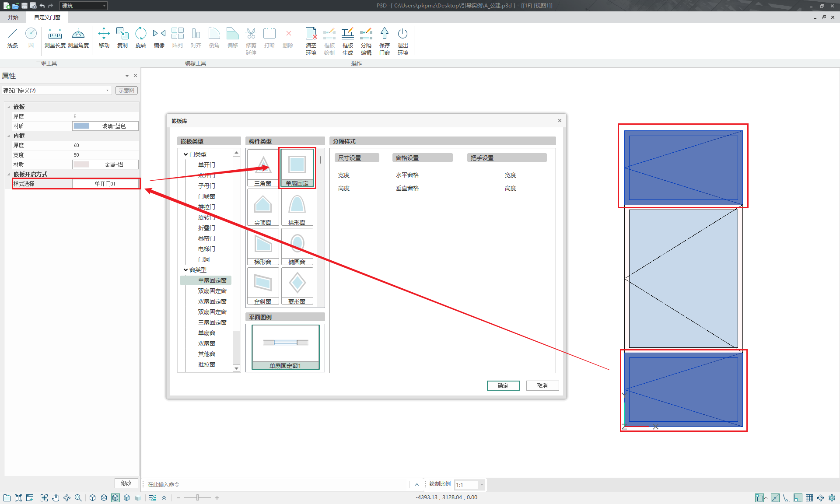Screen dimensions: 840x504
Task: Click the 取消 cancel button
Action: (x=542, y=385)
